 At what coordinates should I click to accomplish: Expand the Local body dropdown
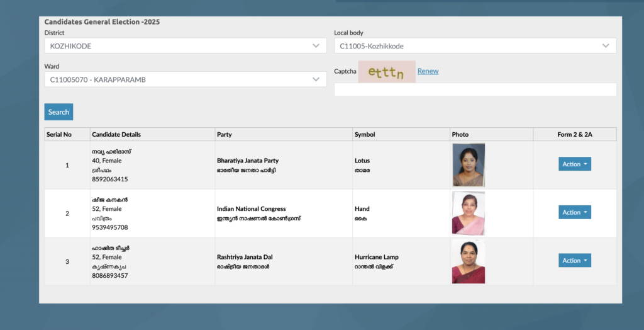click(475, 46)
